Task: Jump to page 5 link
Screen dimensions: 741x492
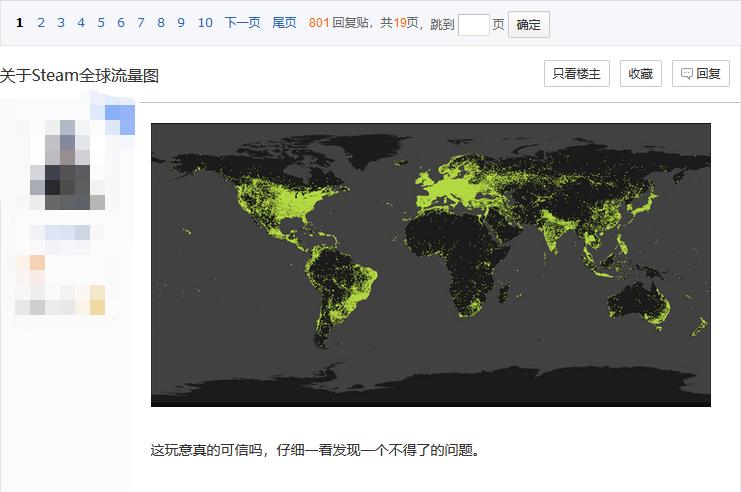Action: click(x=101, y=23)
